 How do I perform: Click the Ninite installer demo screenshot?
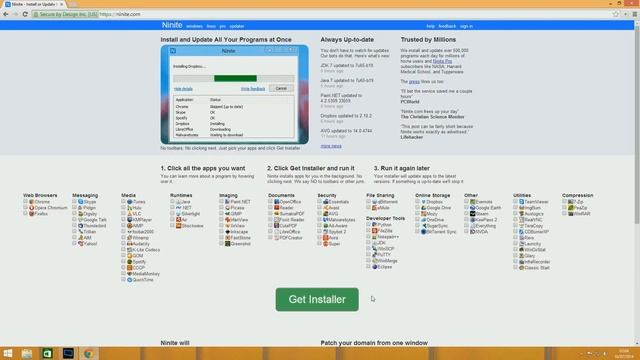pos(235,94)
